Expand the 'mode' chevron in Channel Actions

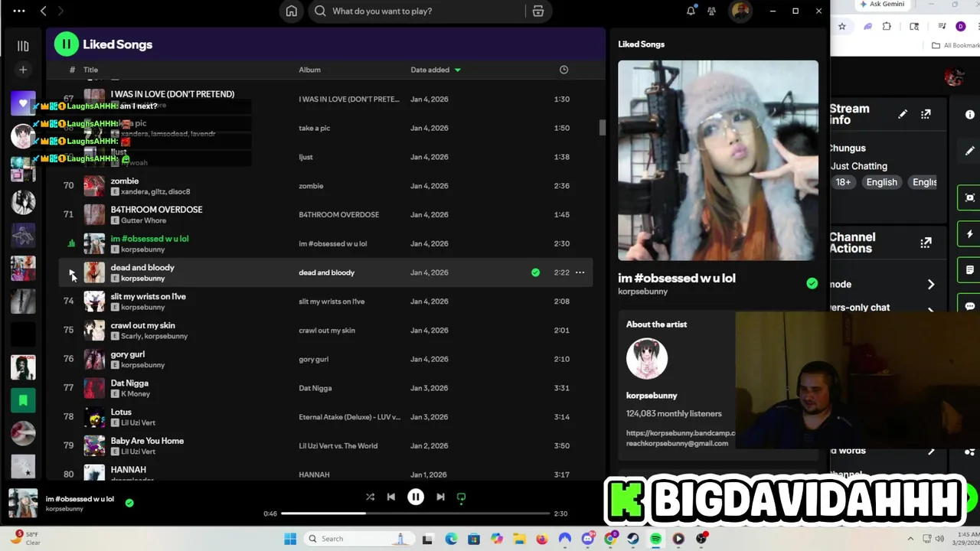[x=931, y=284]
